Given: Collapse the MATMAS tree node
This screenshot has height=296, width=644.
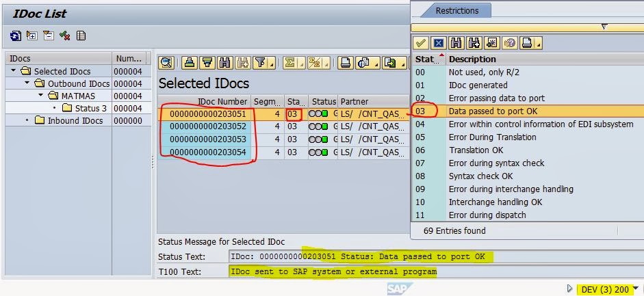Looking at the screenshot, I should click(x=40, y=96).
